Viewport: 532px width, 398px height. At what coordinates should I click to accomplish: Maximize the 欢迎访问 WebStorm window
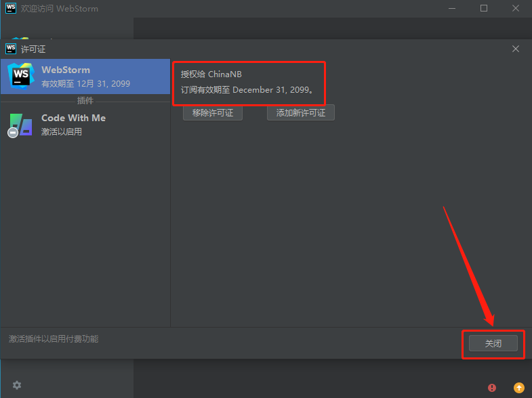coord(484,9)
